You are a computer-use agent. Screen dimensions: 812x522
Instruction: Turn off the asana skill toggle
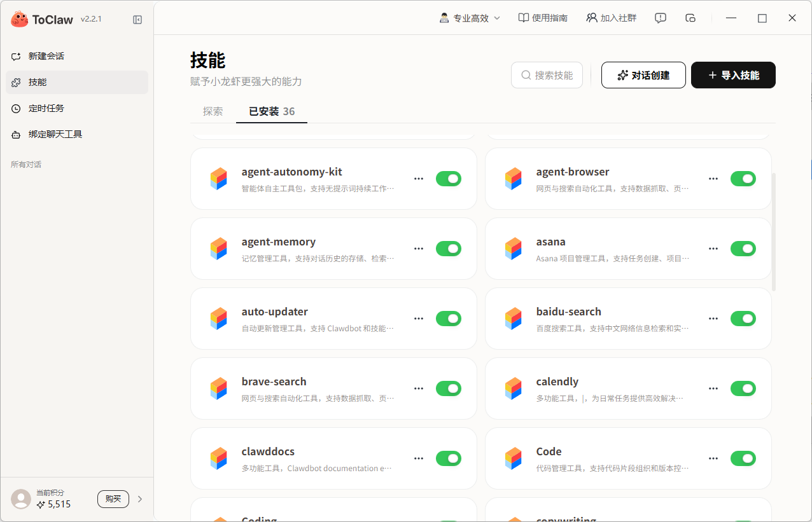pos(743,249)
